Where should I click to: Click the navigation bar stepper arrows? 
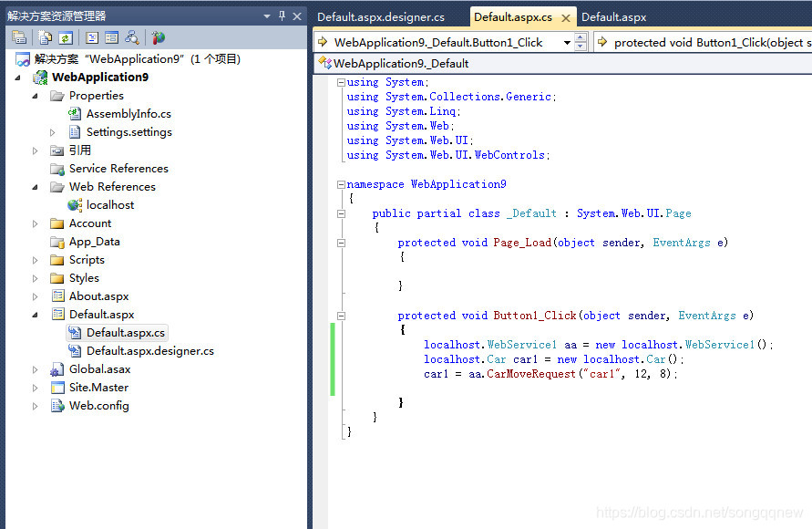tap(581, 42)
